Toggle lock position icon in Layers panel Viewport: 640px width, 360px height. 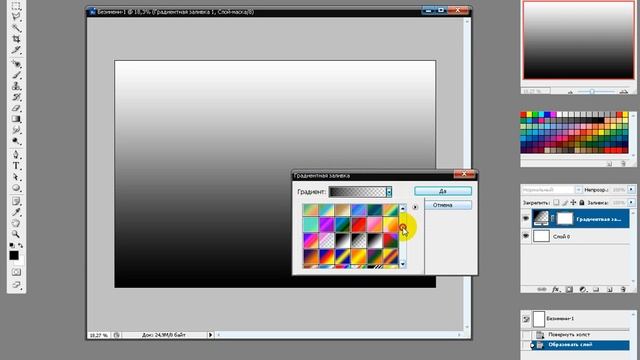click(x=573, y=202)
